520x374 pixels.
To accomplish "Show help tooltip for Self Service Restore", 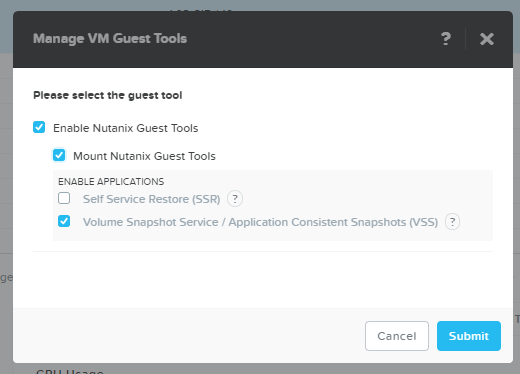I will point(235,199).
